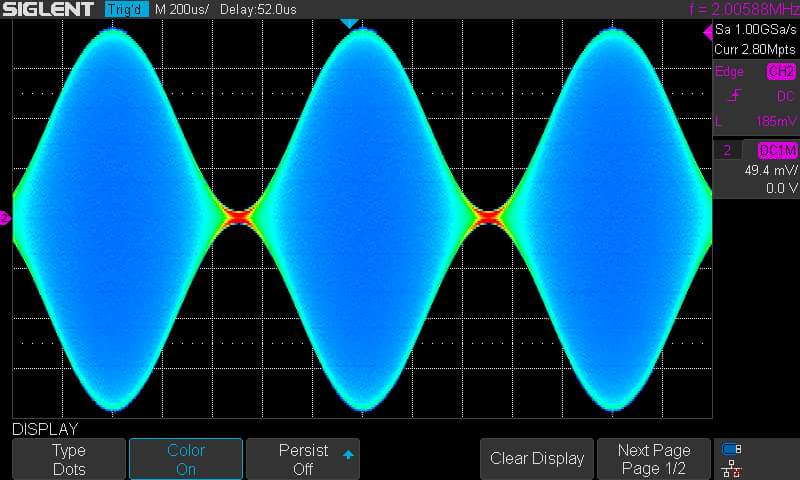Expand the Persist Off options
Image resolution: width=800 pixels, height=480 pixels.
[x=303, y=459]
